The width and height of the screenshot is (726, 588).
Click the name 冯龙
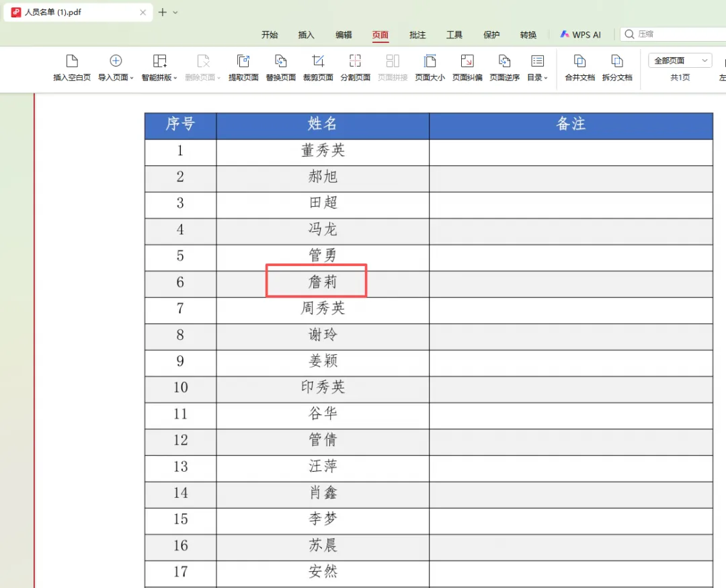click(323, 229)
